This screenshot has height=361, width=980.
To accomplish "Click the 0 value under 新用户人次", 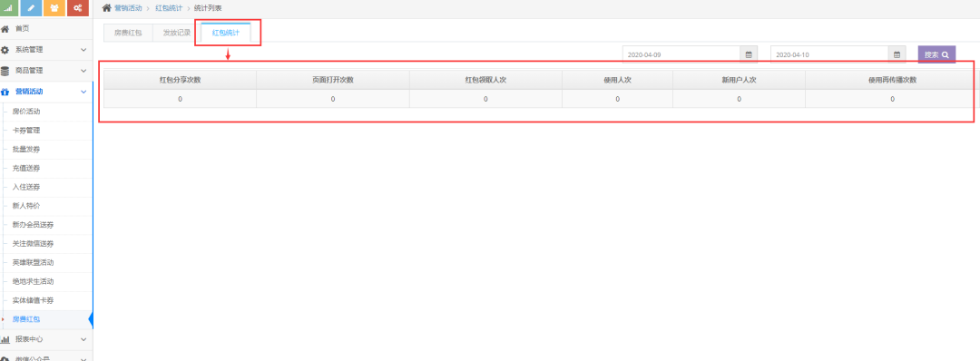I will coord(739,99).
